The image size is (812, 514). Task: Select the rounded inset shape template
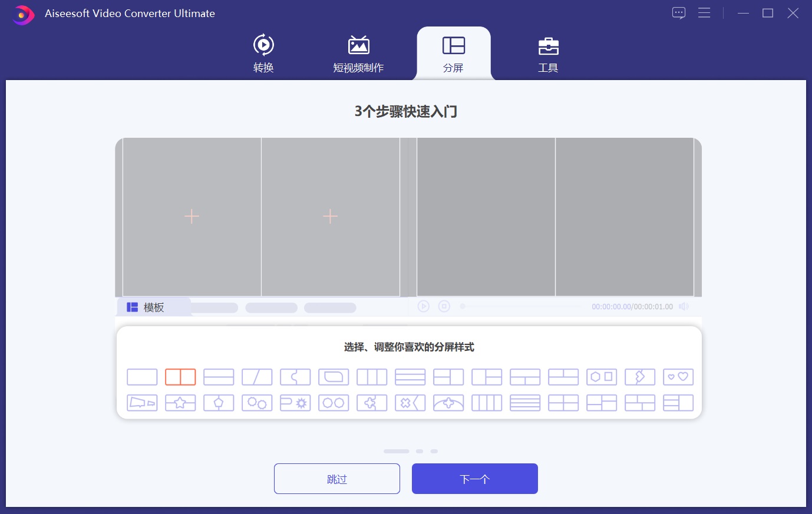pyautogui.click(x=334, y=377)
